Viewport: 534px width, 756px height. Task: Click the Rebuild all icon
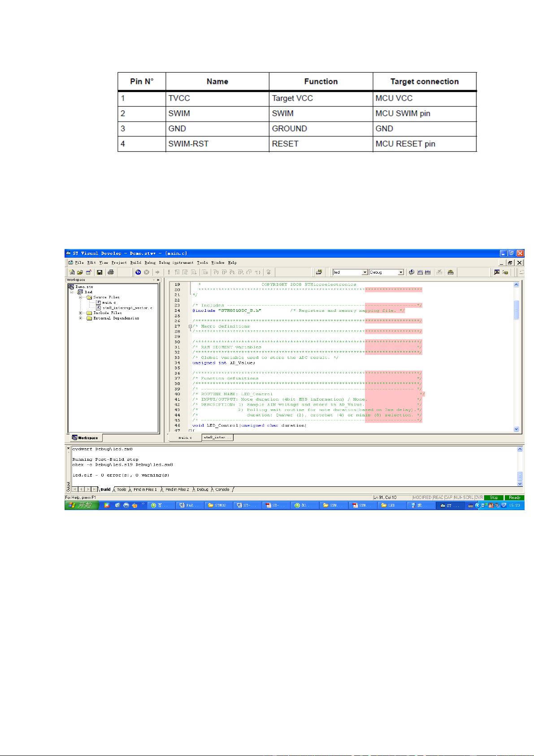point(428,272)
